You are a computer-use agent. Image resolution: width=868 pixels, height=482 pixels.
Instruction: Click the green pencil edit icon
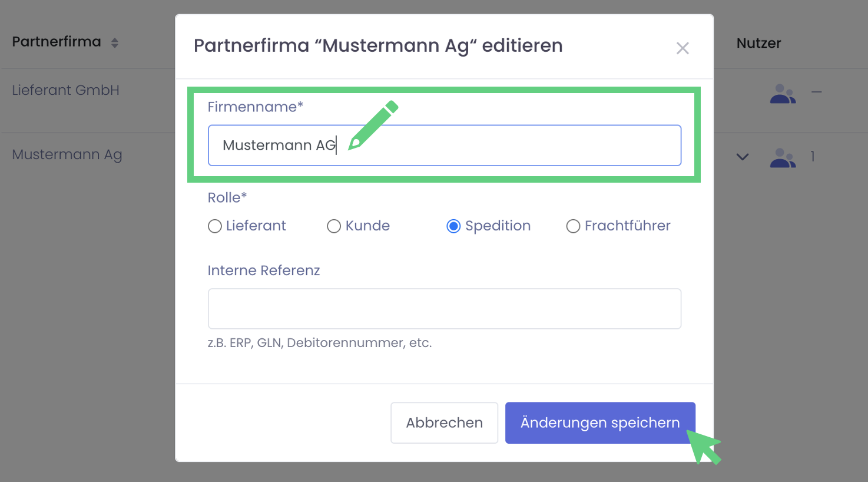point(373,126)
